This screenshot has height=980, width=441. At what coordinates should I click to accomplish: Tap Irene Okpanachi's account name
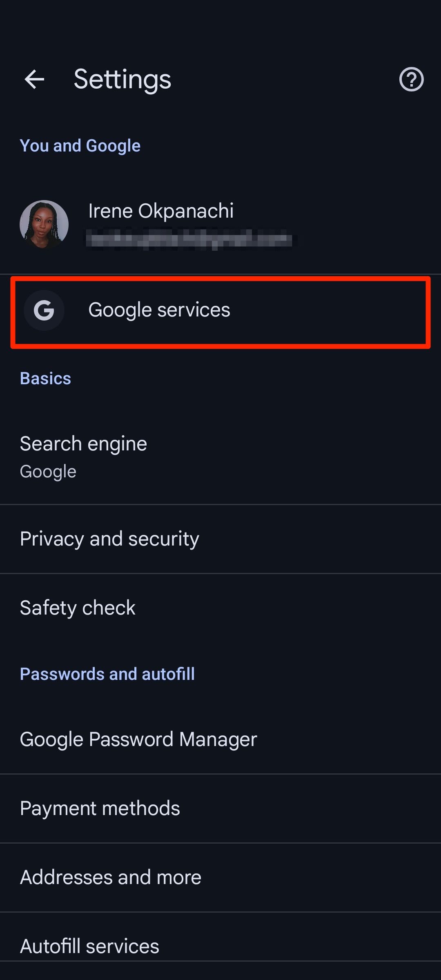point(161,211)
